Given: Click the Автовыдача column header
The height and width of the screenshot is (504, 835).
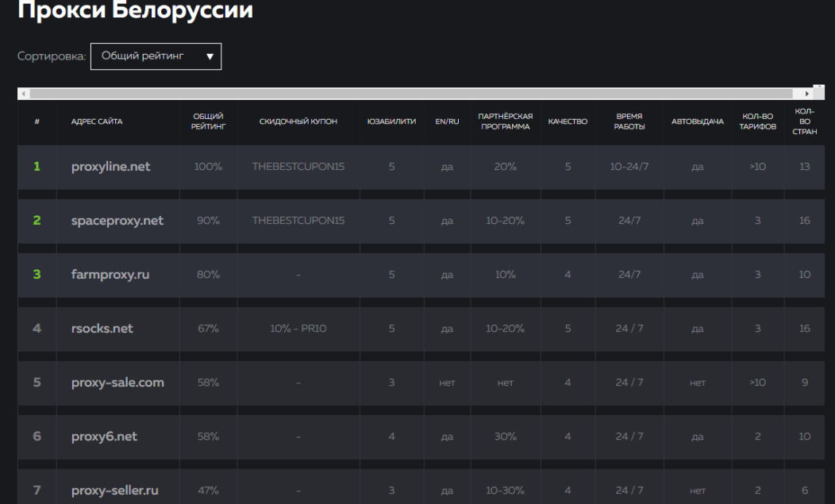Looking at the screenshot, I should pyautogui.click(x=697, y=121).
